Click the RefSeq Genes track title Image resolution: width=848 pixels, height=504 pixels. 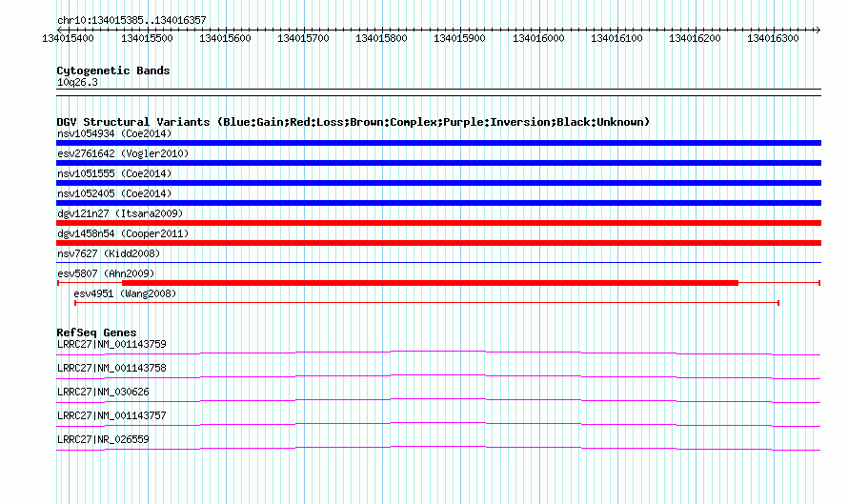coord(96,333)
